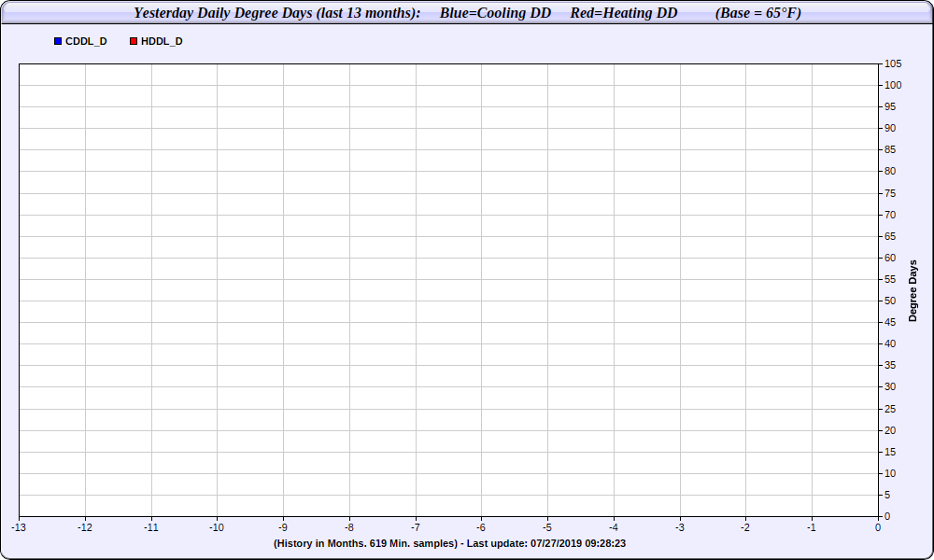This screenshot has width=934, height=560.
Task: Click the blue CDDL_D legend swatch
Action: [x=58, y=41]
